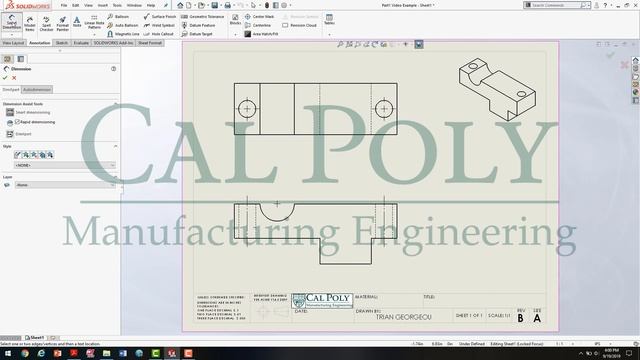Screen dimensions: 640x360
Task: Open the View menu
Action: point(88,5)
